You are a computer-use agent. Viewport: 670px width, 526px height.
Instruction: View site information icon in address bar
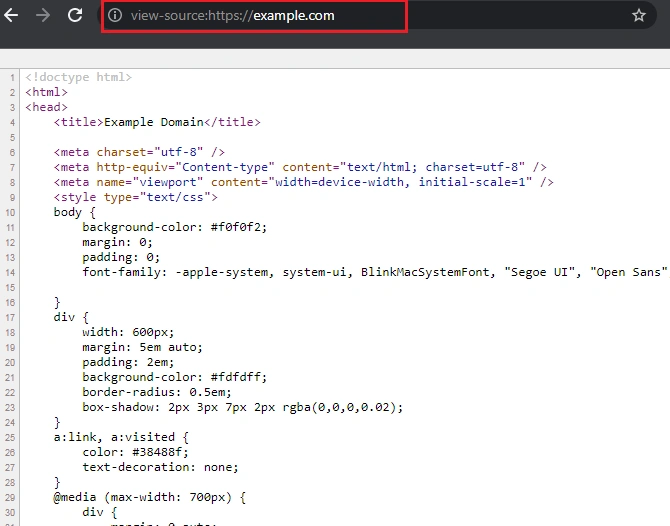pyautogui.click(x=115, y=15)
